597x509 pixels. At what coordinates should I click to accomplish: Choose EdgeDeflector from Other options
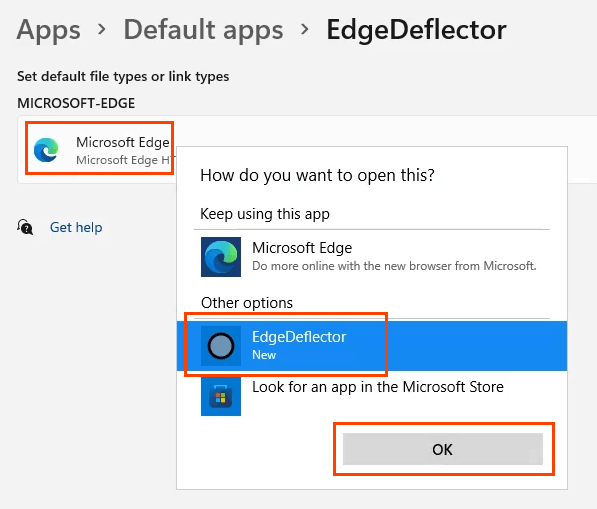point(372,346)
